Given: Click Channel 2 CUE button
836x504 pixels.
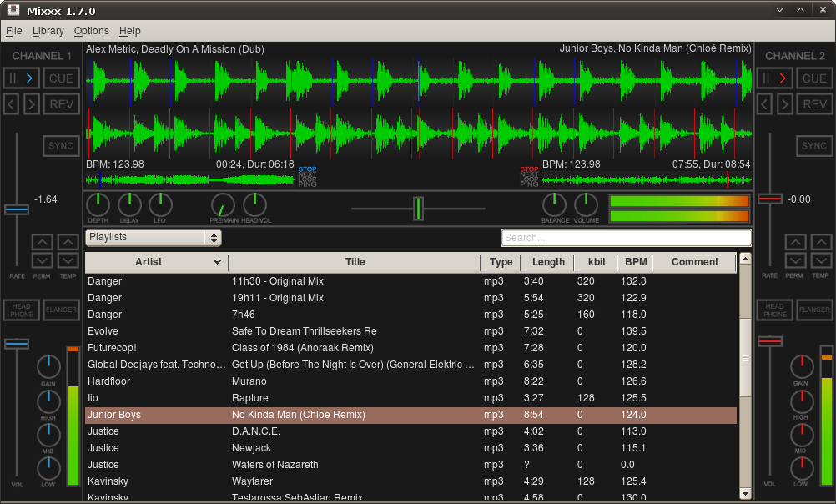Looking at the screenshot, I should pos(813,78).
